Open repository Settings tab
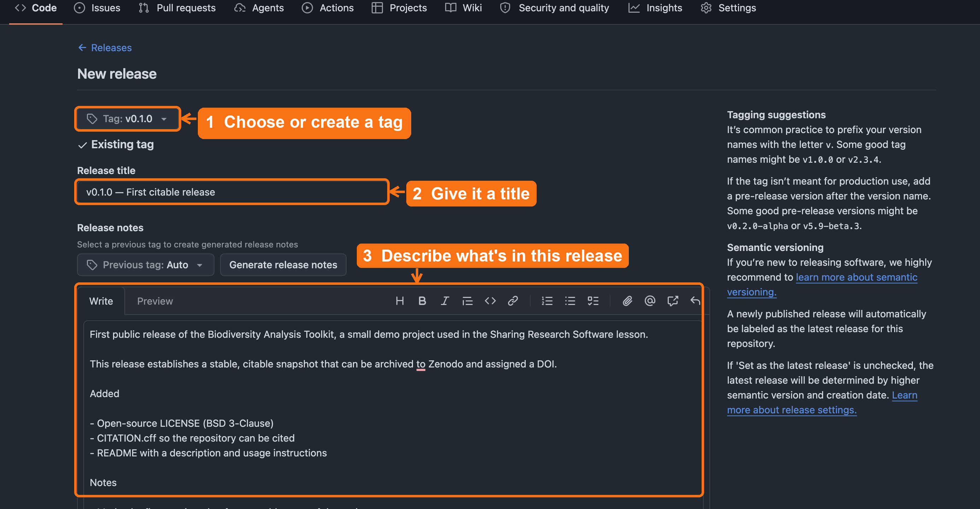This screenshot has height=509, width=980. [x=728, y=8]
